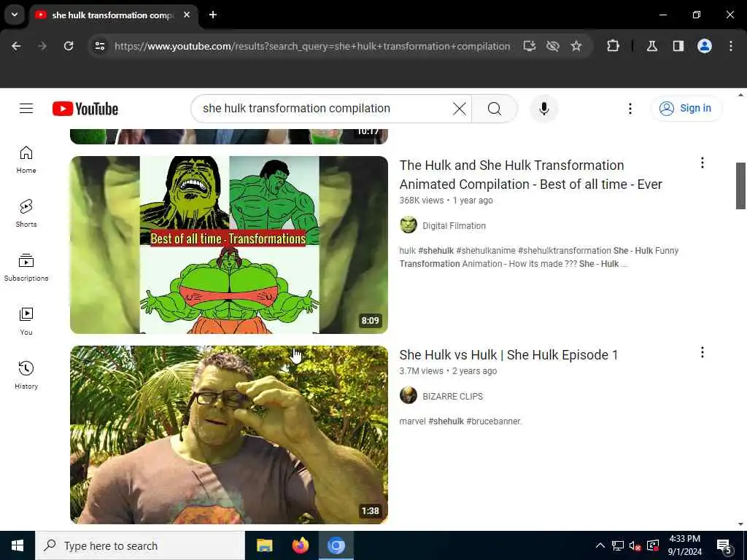Open the Windows Start menu
This screenshot has height=560, width=747.
pos(18,545)
